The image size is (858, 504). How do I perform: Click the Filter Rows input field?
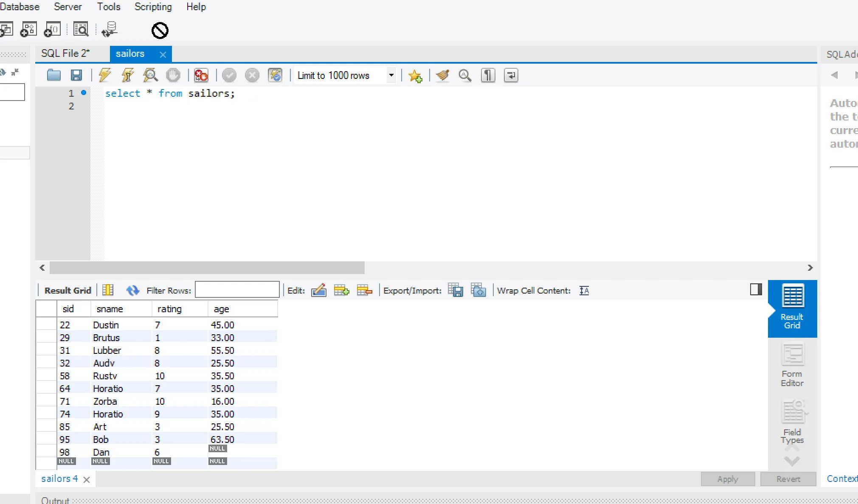pos(237,290)
